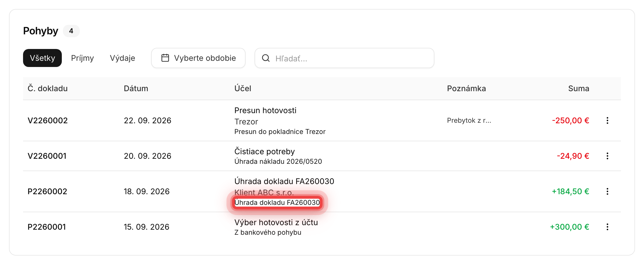644x264 pixels.
Task: Click the calendar icon in the period picker
Action: (165, 58)
